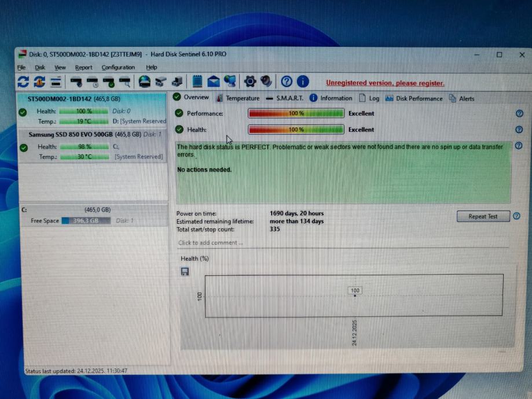Image resolution: width=532 pixels, height=399 pixels.
Task: Switch to the Log tab
Action: [369, 98]
